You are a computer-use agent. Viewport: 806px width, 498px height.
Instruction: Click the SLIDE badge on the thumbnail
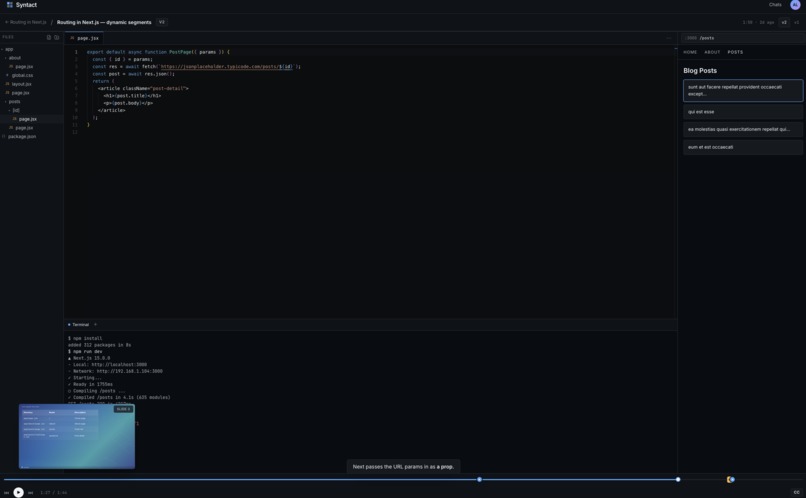point(123,409)
